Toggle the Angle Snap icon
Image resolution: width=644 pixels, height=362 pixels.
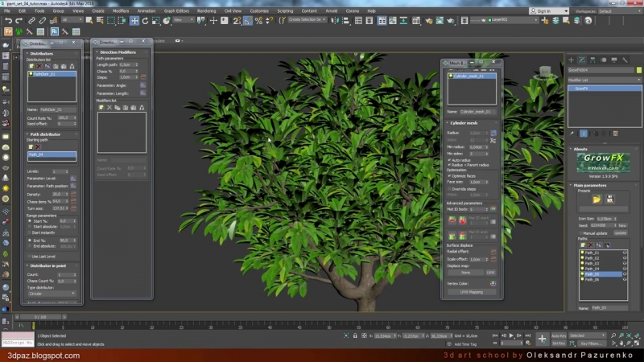point(248,21)
